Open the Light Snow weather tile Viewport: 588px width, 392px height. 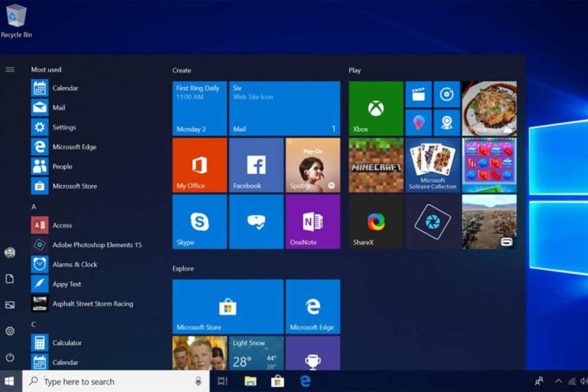tap(256, 353)
